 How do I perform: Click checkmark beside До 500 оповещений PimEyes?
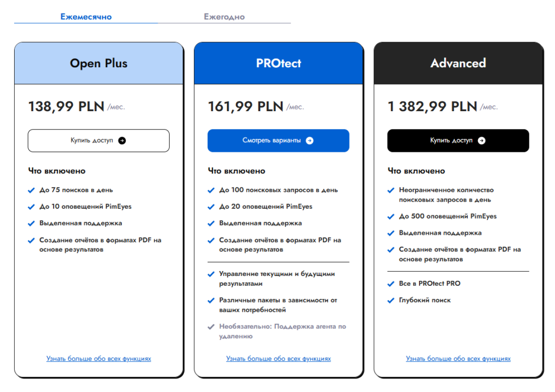pos(391,216)
